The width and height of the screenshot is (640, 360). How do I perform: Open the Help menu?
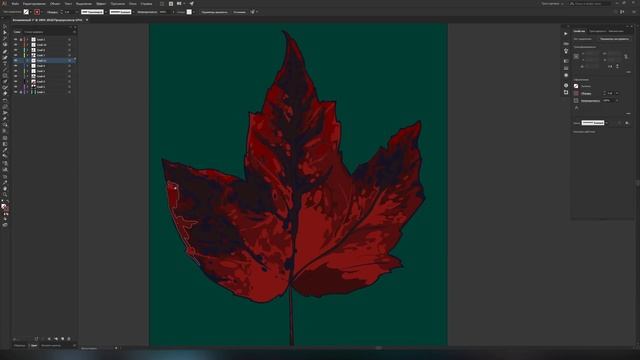click(x=146, y=4)
